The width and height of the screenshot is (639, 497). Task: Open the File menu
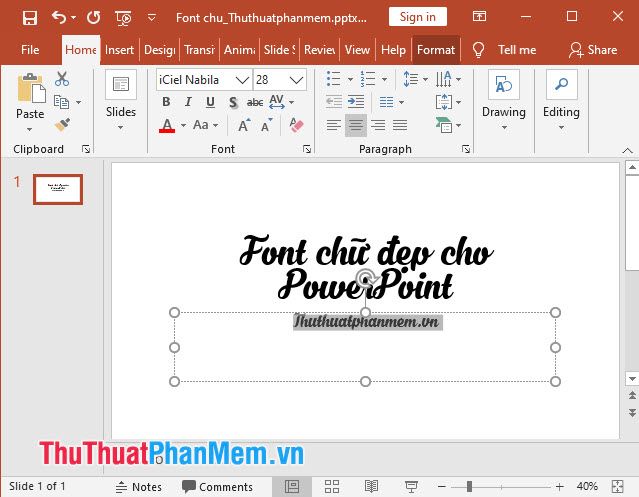pos(30,50)
